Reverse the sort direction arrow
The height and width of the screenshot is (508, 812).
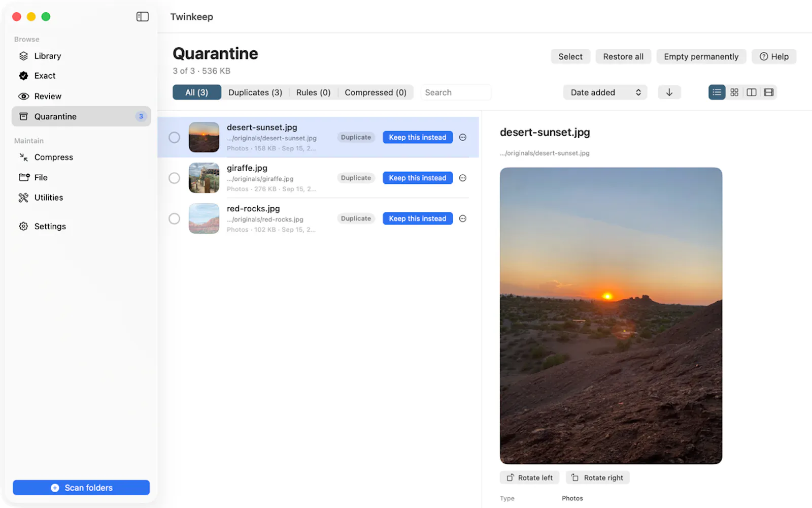[669, 92]
